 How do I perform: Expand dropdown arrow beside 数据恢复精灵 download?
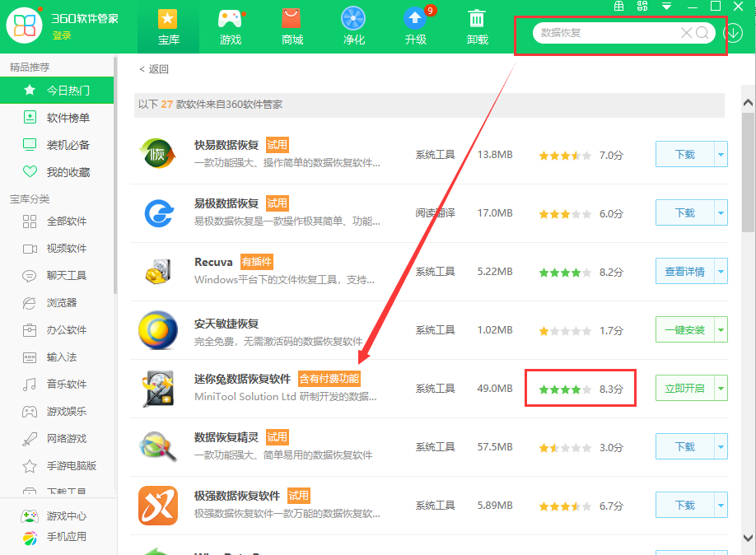721,447
